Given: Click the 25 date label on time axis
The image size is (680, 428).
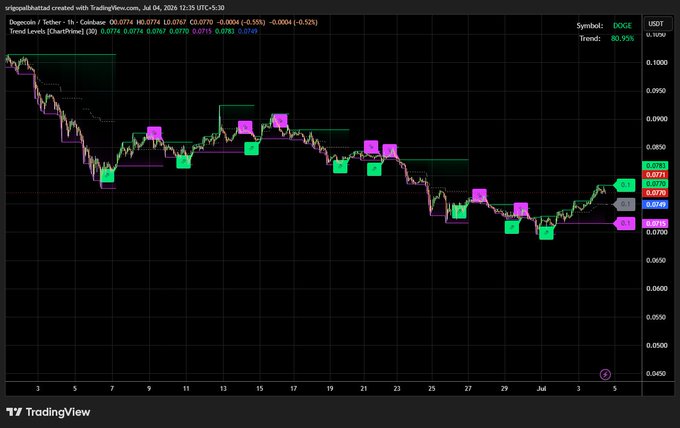Looking at the screenshot, I should pos(432,389).
